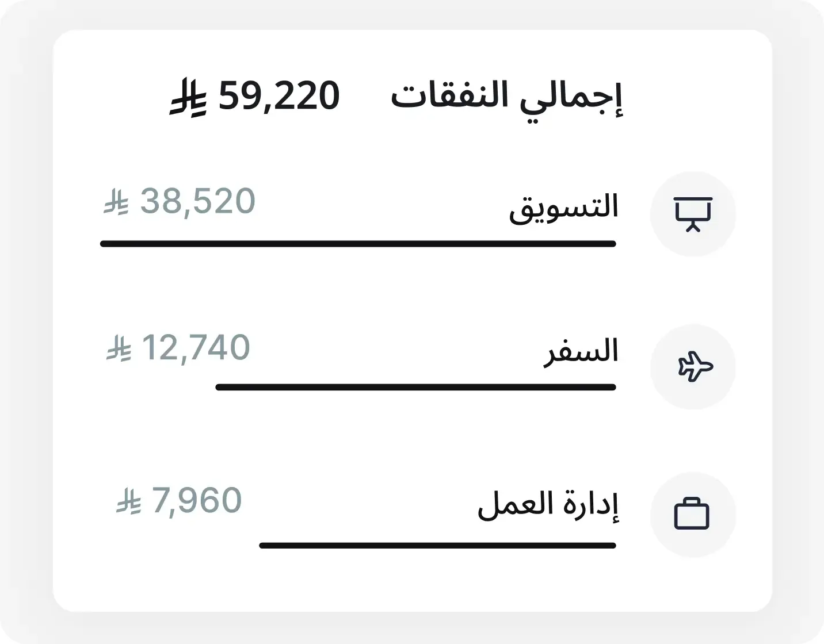Open the السفر travel category
This screenshot has height=644, width=824.
581,351
